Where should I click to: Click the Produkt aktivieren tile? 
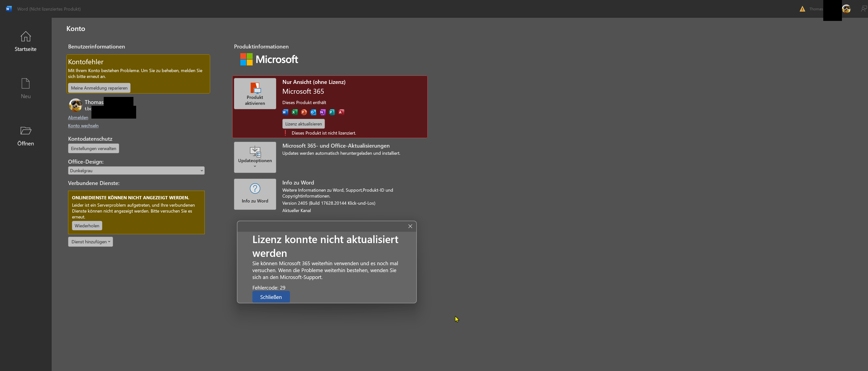point(255,94)
